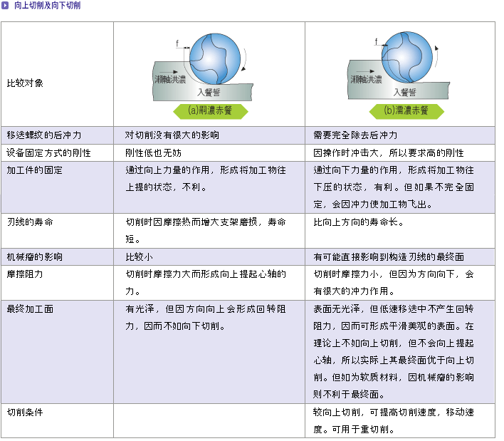Click the feed 'f' marker in diagram (b)
504x441 pixels.
(375, 44)
